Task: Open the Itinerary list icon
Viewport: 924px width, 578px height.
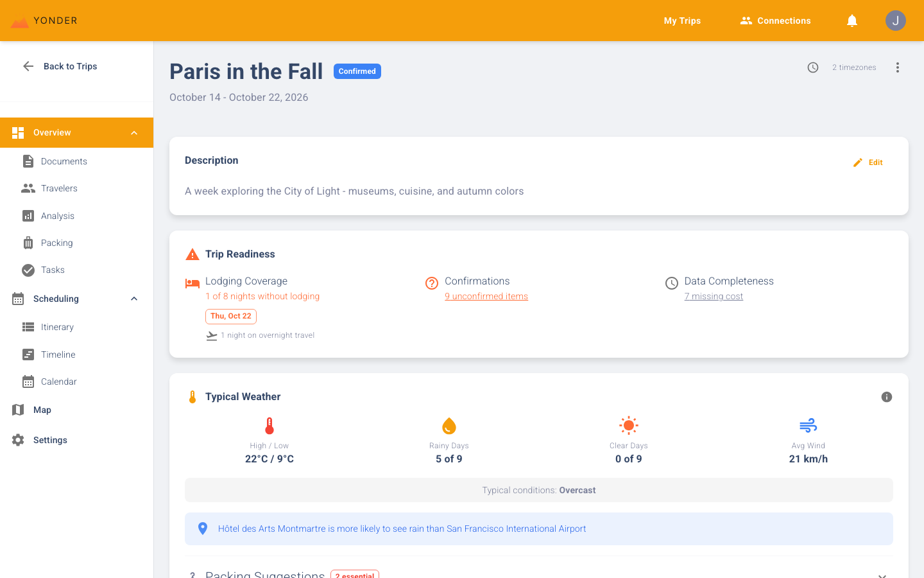Action: point(28,327)
